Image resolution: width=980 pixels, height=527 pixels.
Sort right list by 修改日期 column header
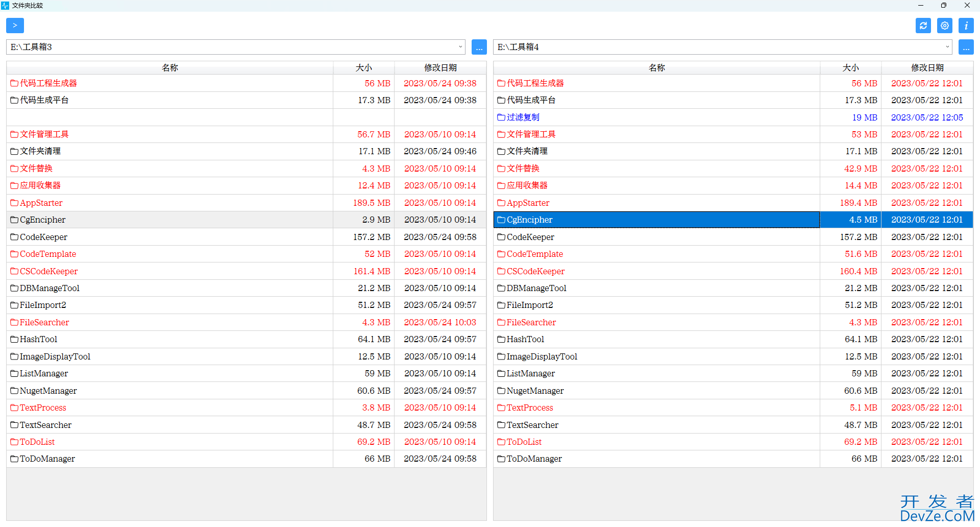[927, 68]
